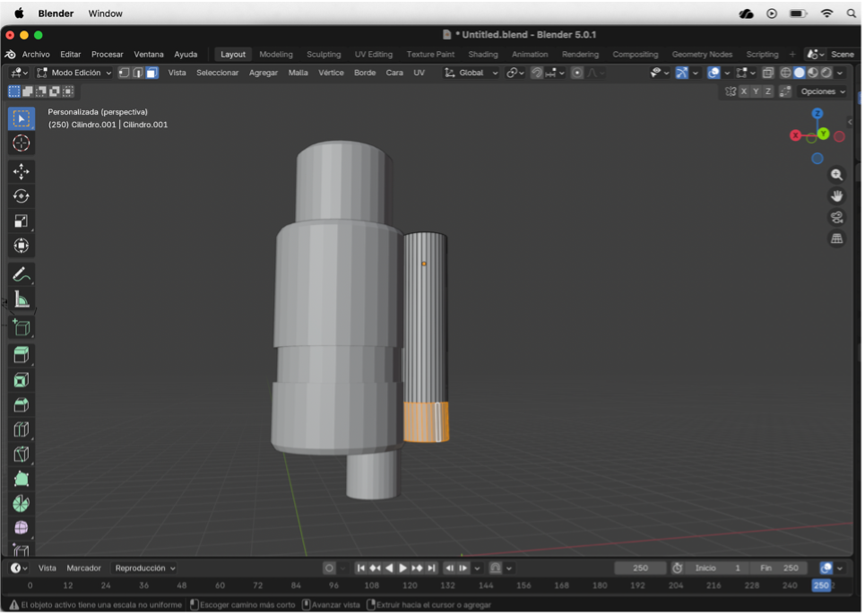Open the Malla menu
The height and width of the screenshot is (616, 865).
[x=297, y=73]
